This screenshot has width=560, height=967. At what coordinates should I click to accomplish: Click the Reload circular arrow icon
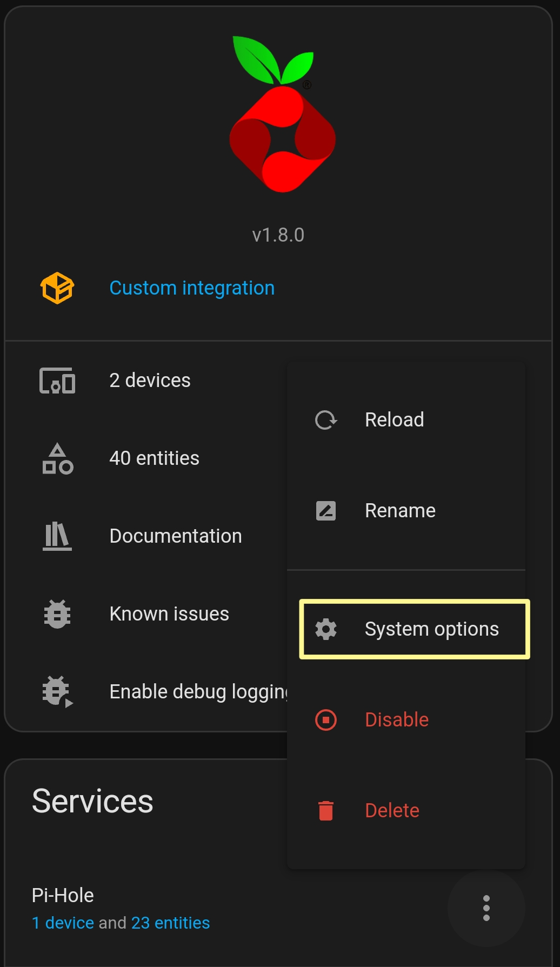click(326, 420)
